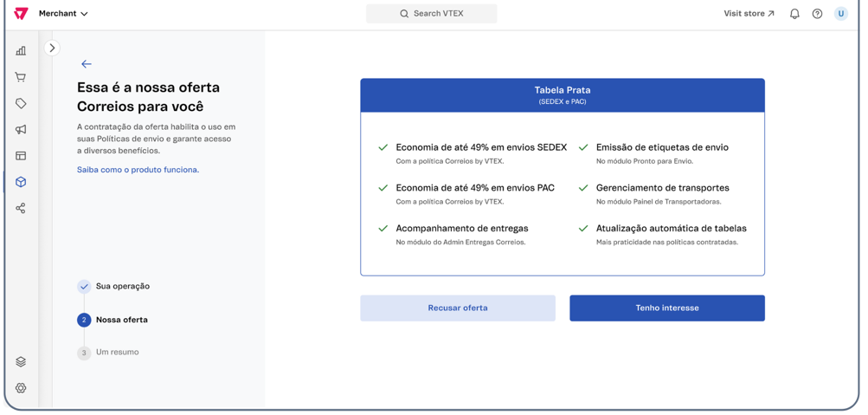Click the Tenho interesse button

click(666, 308)
